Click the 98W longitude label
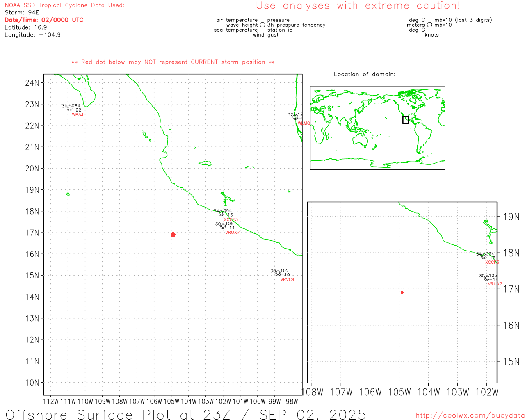The width and height of the screenshot is (525, 420). [x=292, y=402]
